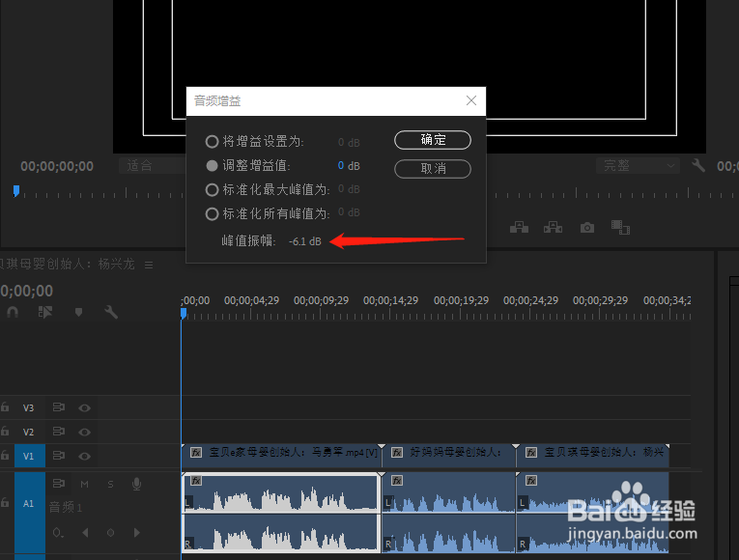Click the Lift button in program monitor
The width and height of the screenshot is (739, 560).
pos(519,228)
